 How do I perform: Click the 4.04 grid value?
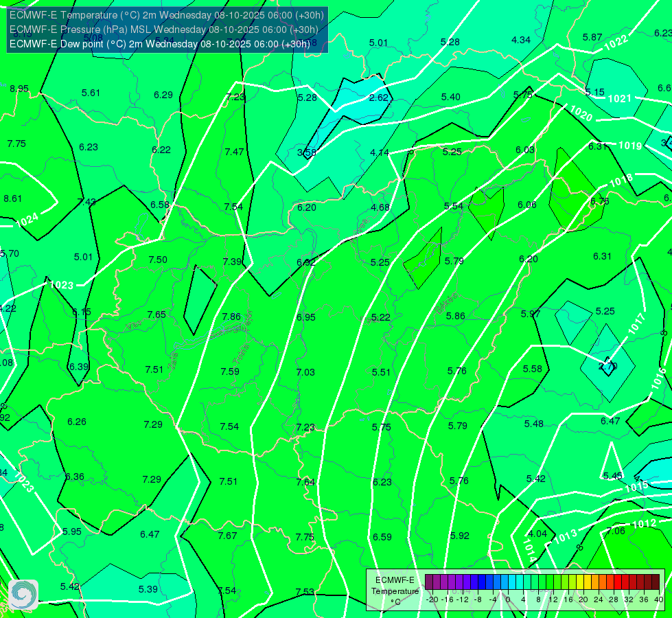(x=537, y=534)
